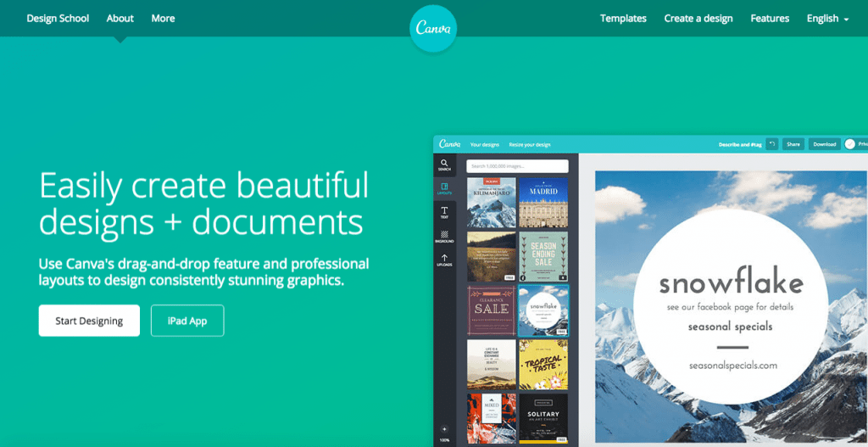The width and height of the screenshot is (868, 447).
Task: Go to Templates in the top navigation
Action: 623,19
